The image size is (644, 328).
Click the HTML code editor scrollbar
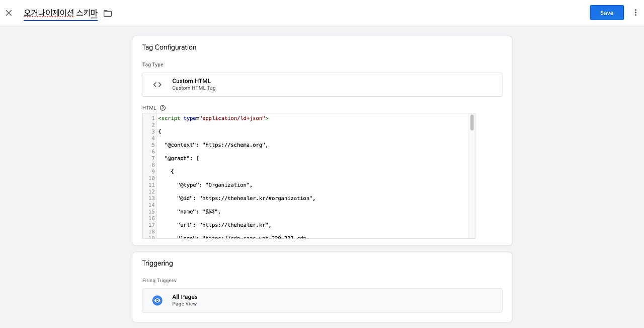472,122
